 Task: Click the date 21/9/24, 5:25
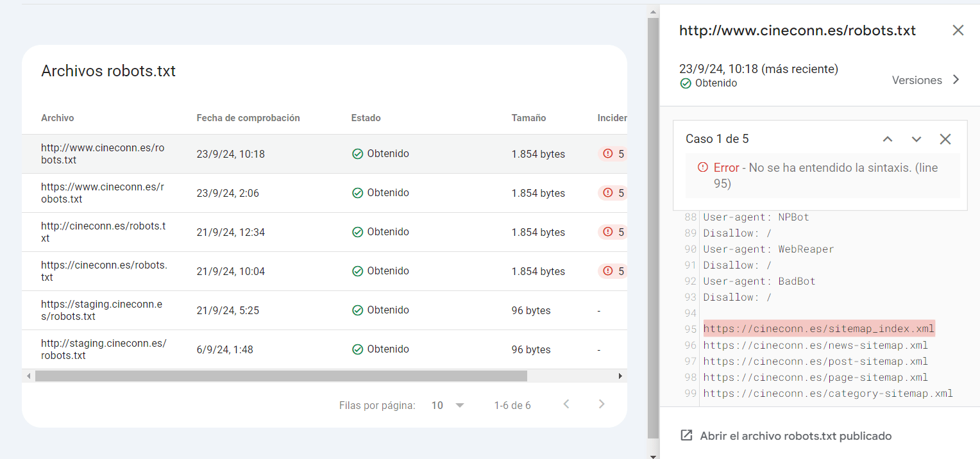[x=228, y=310]
